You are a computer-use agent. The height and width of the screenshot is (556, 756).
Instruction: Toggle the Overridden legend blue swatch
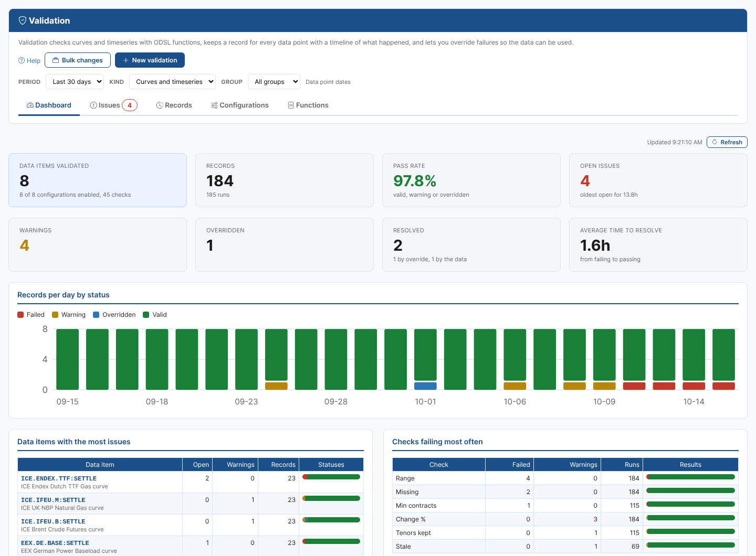click(x=96, y=315)
